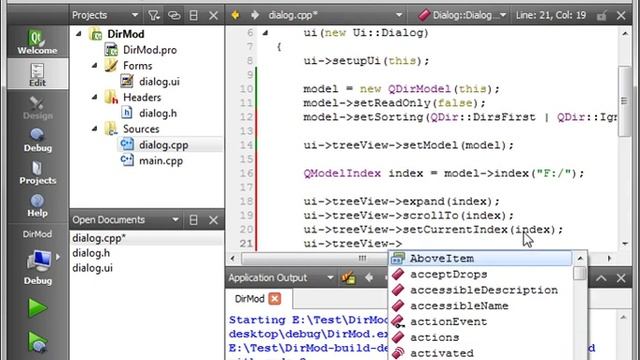Filter the Projects tree

point(154,16)
